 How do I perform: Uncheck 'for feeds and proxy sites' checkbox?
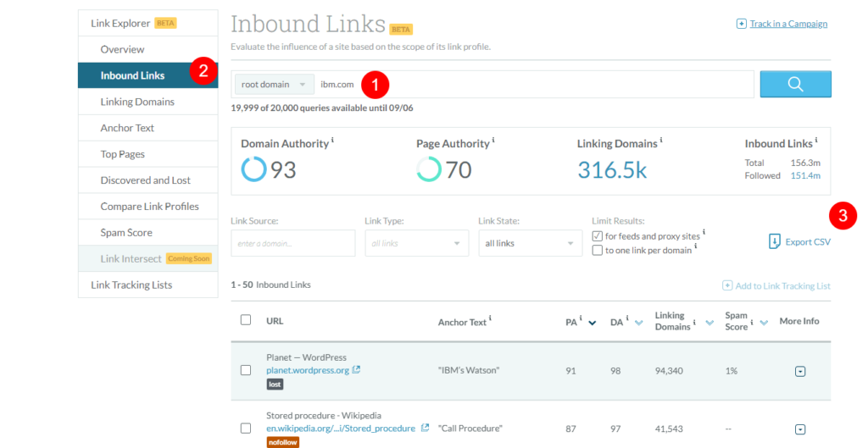598,236
